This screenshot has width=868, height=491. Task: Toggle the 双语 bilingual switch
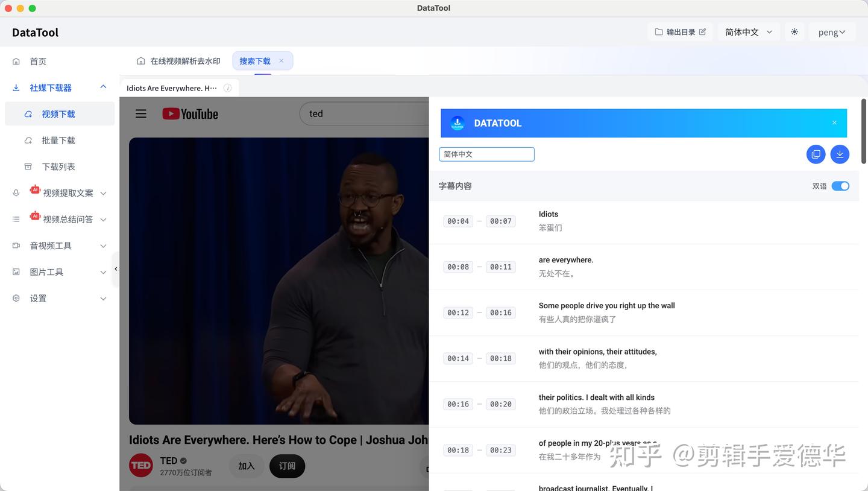(840, 186)
